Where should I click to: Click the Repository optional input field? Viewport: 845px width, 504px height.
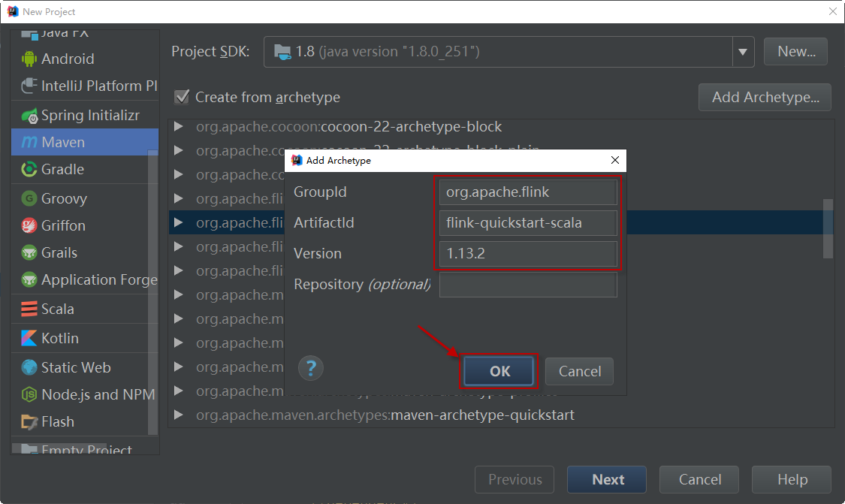[x=528, y=285]
